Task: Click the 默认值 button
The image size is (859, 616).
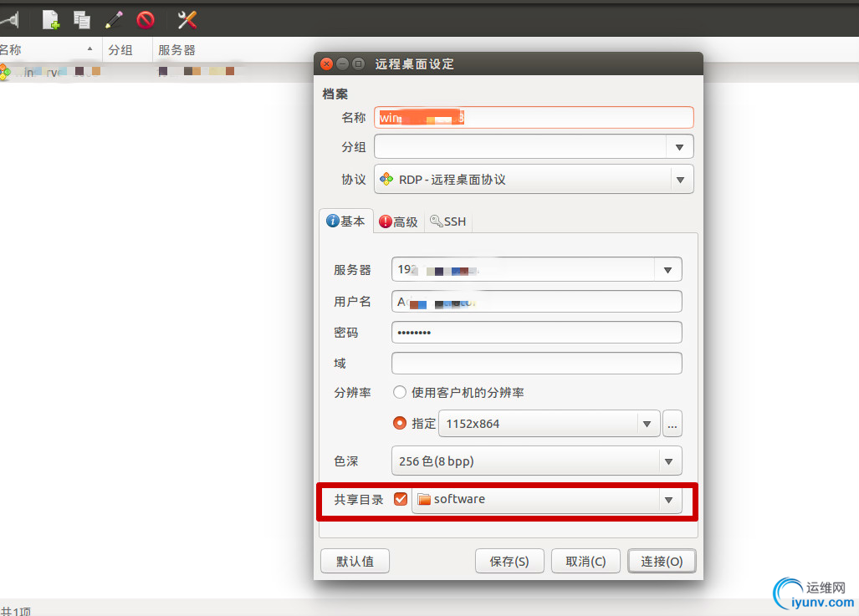Action: click(x=355, y=561)
